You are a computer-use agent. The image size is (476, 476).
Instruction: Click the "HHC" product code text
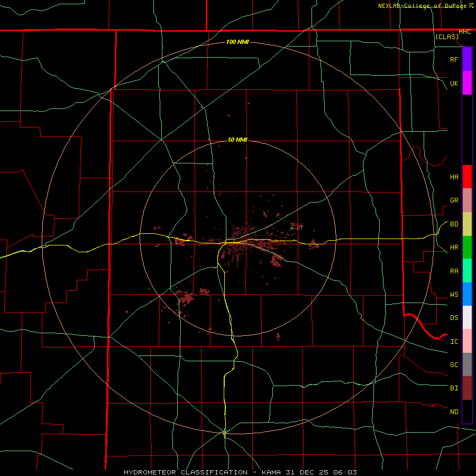point(464,32)
